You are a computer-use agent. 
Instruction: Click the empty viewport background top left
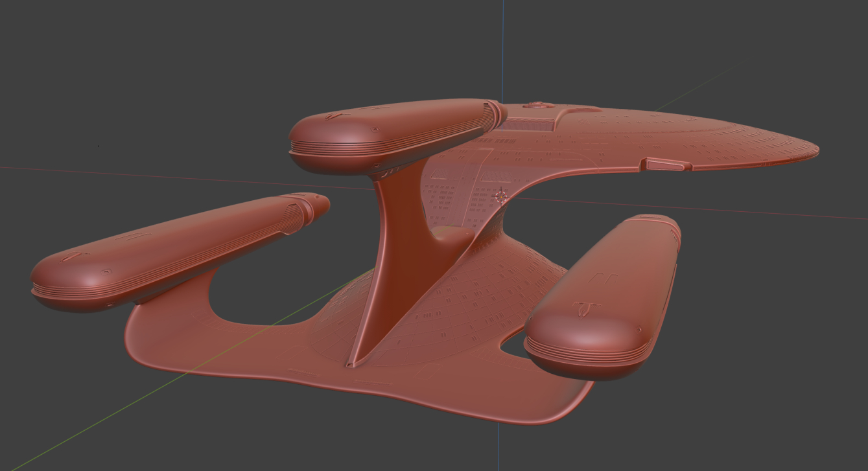click(x=97, y=65)
